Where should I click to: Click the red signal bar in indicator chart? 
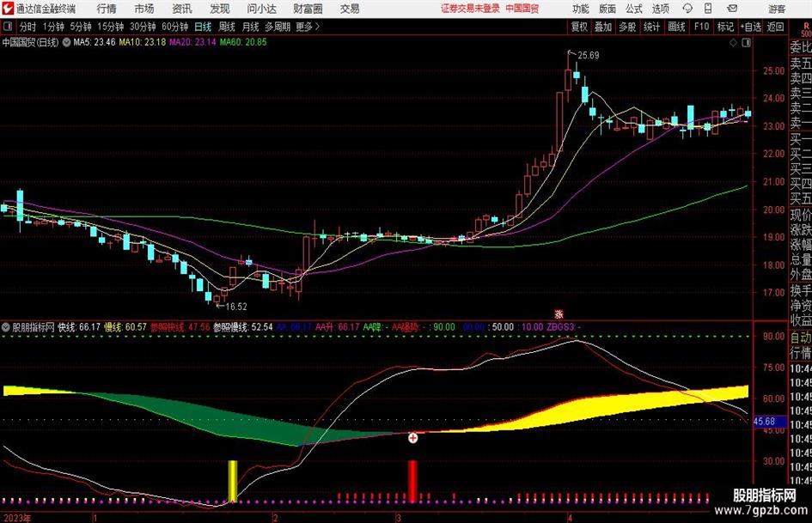tap(412, 481)
